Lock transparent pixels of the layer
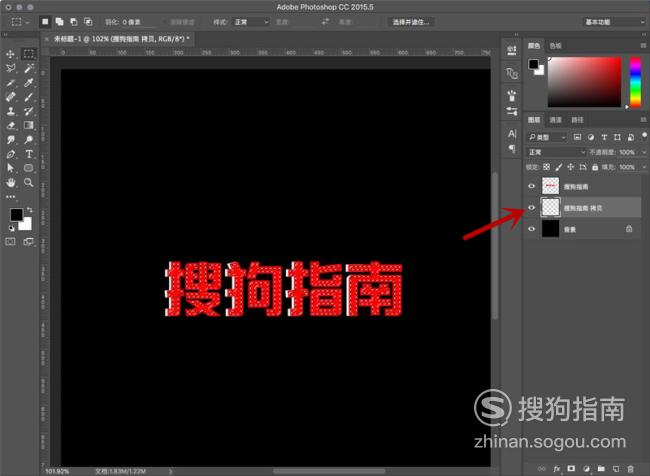The width and height of the screenshot is (650, 476). click(546, 167)
